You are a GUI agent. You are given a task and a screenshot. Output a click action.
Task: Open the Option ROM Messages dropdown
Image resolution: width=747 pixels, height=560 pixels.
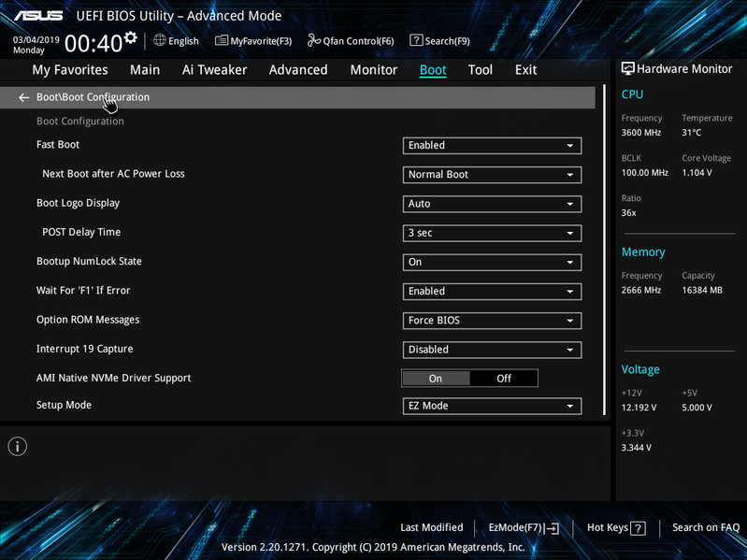[492, 321]
